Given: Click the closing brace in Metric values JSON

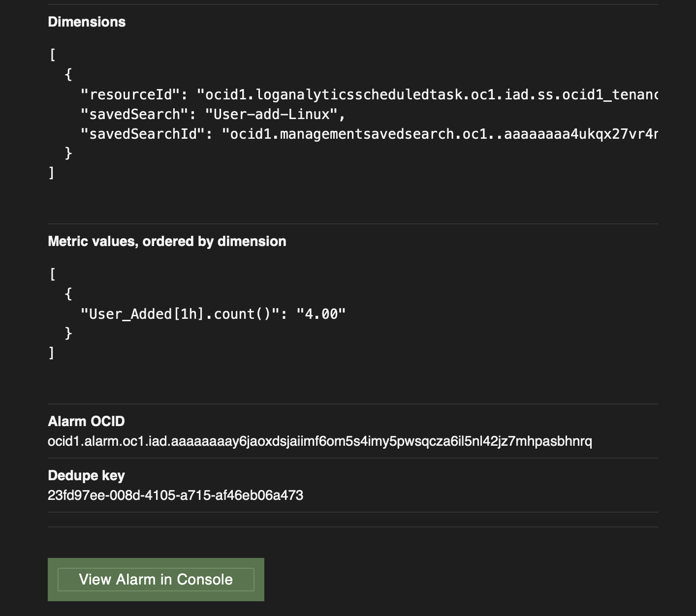Looking at the screenshot, I should [68, 333].
